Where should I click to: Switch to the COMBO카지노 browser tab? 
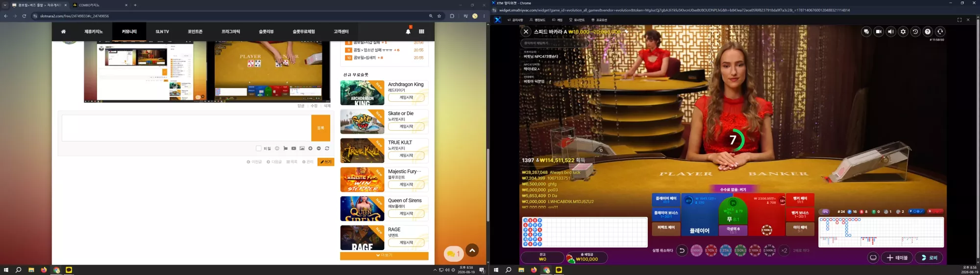click(x=100, y=5)
